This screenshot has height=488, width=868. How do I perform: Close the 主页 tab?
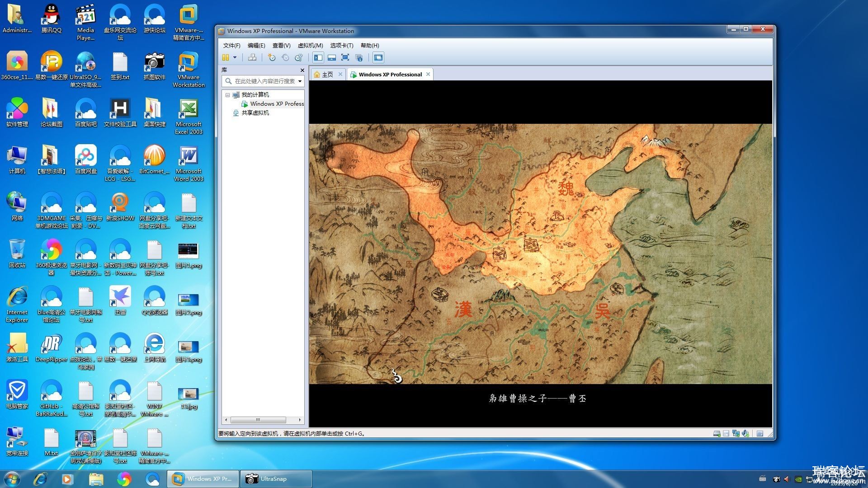340,74
